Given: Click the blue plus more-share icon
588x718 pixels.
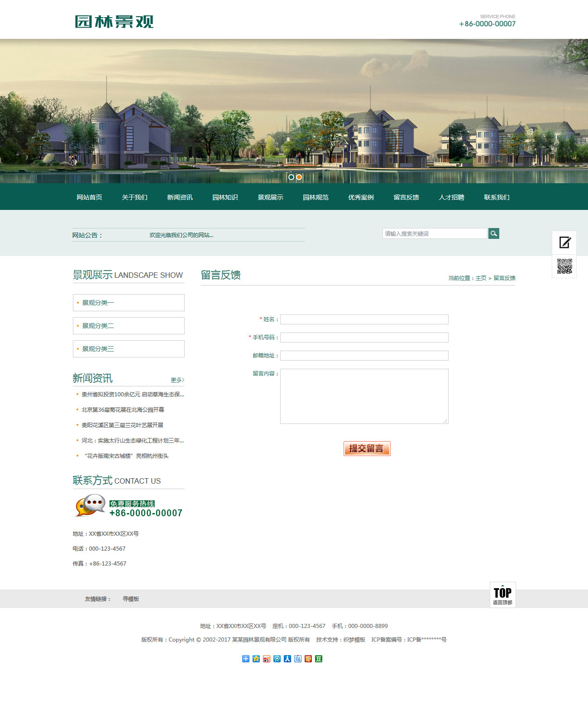Looking at the screenshot, I should 246,659.
